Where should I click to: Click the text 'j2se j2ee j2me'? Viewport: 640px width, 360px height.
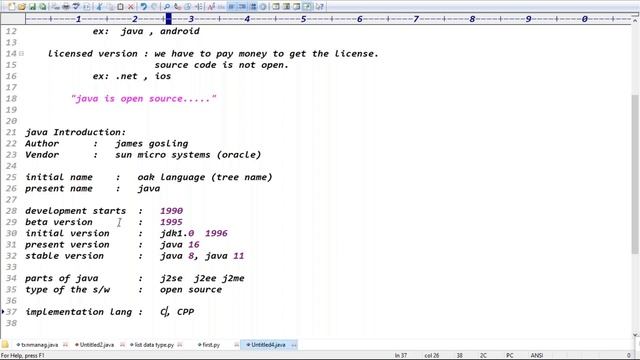(x=202, y=278)
